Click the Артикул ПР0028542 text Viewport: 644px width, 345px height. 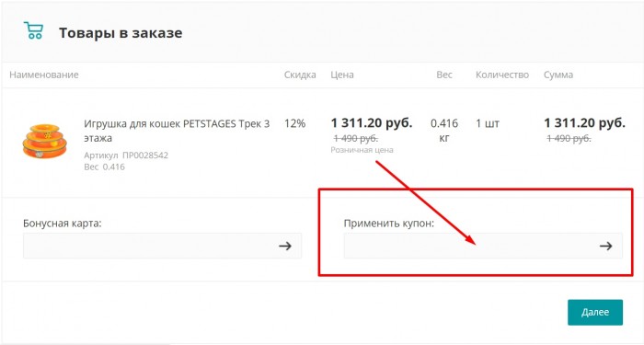pyautogui.click(x=126, y=155)
